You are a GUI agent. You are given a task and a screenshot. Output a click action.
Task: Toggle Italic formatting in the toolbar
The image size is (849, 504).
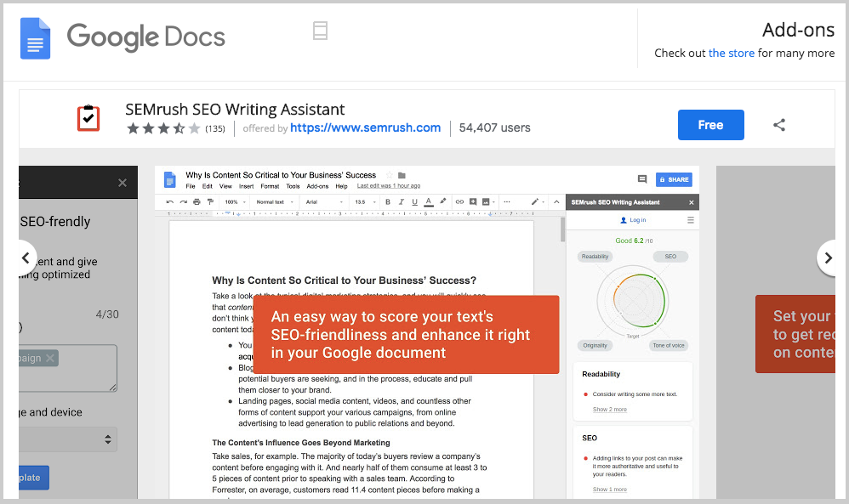point(402,201)
